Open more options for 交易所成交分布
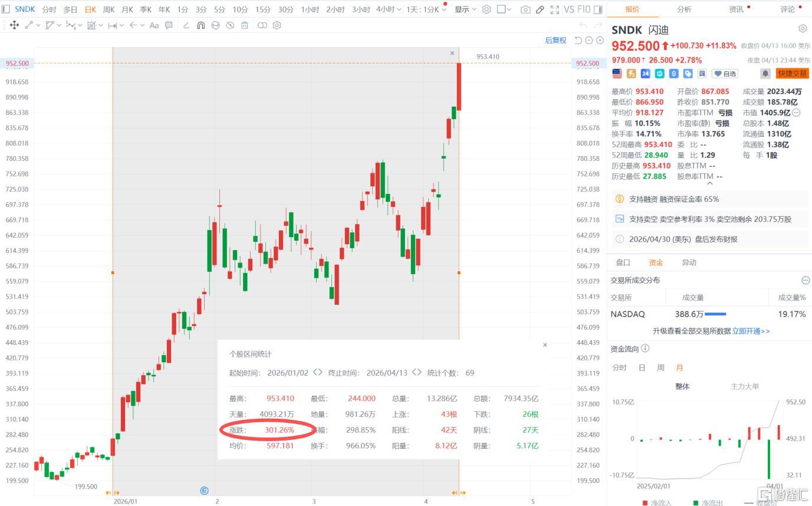The width and height of the screenshot is (812, 506). [806, 280]
